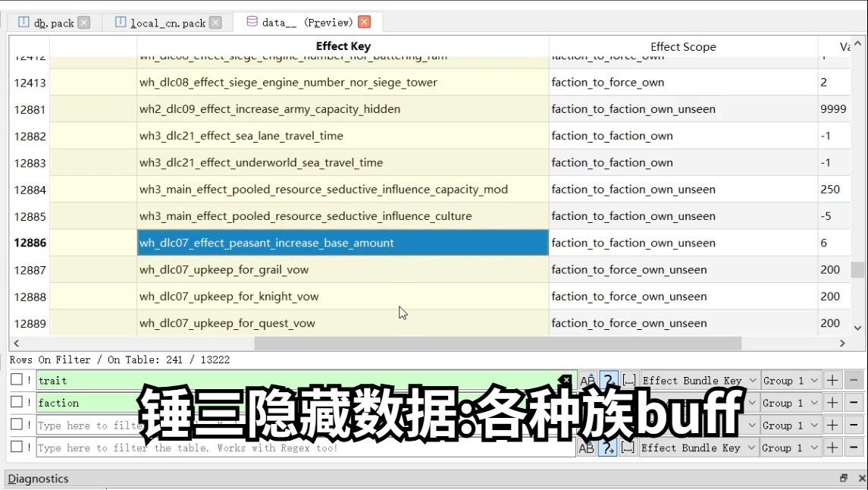The width and height of the screenshot is (868, 490).
Task: Select cell wh3_main_effect_pooled_resource_seductive_influence_capacity_mod
Action: pyautogui.click(x=343, y=190)
